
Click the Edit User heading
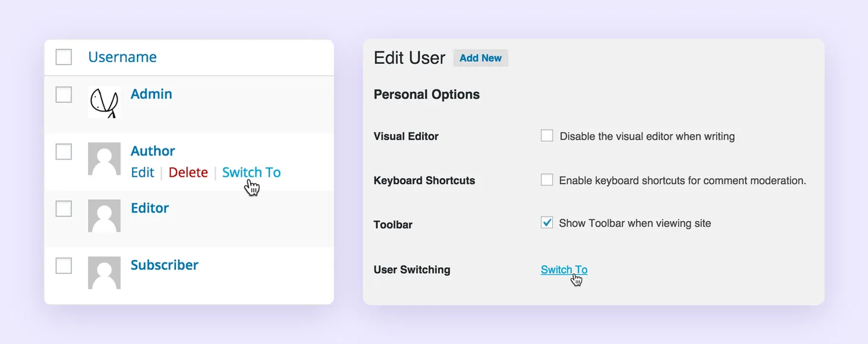(x=409, y=58)
